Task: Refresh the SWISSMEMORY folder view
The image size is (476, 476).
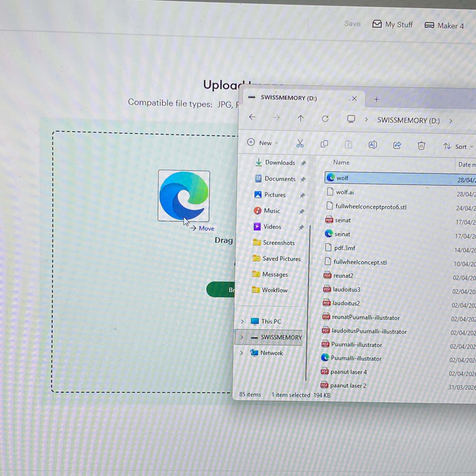Action: pyautogui.click(x=325, y=119)
